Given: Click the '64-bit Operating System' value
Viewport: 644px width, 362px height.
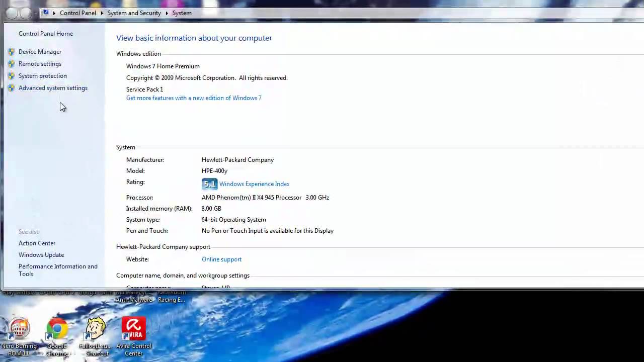Looking at the screenshot, I should pyautogui.click(x=233, y=220).
